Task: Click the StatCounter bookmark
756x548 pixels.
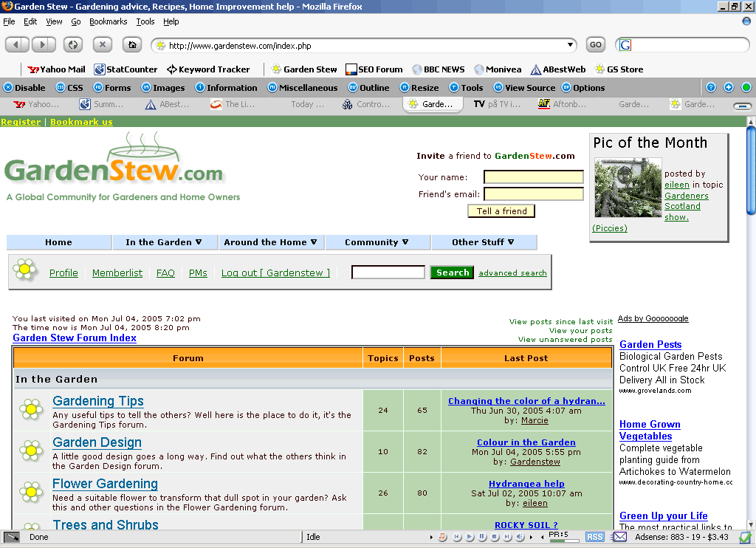Action: (126, 69)
